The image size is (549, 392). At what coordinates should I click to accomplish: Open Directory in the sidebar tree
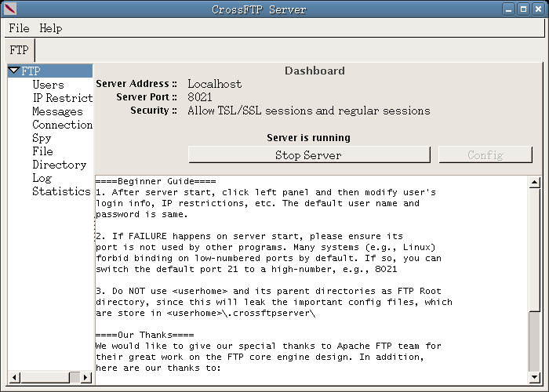click(x=59, y=165)
